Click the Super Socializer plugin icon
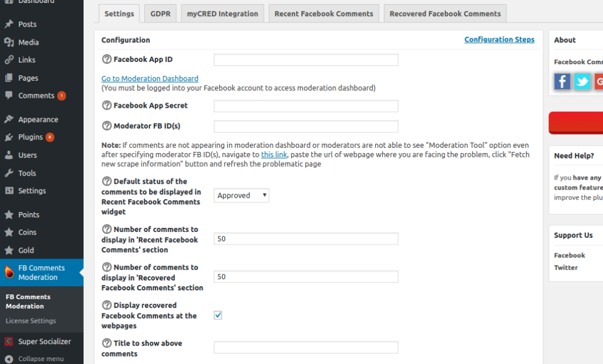Image resolution: width=603 pixels, height=364 pixels. [8, 341]
